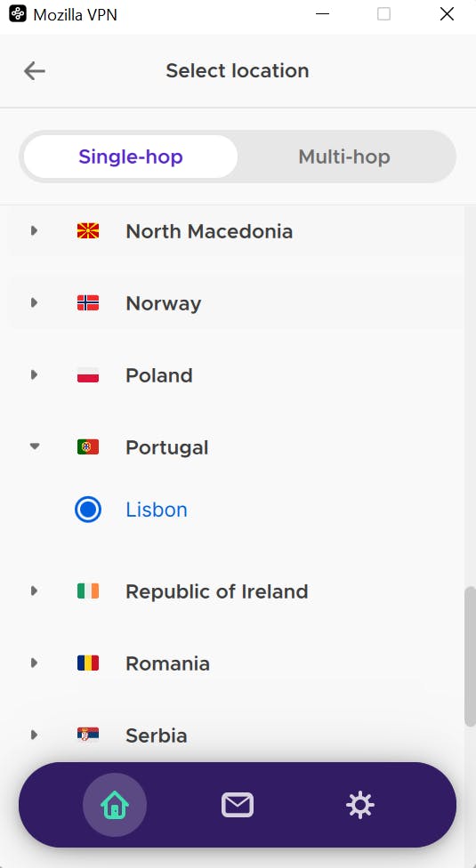The height and width of the screenshot is (868, 476).
Task: Switch to the Multi-hop tab
Action: [x=344, y=157]
